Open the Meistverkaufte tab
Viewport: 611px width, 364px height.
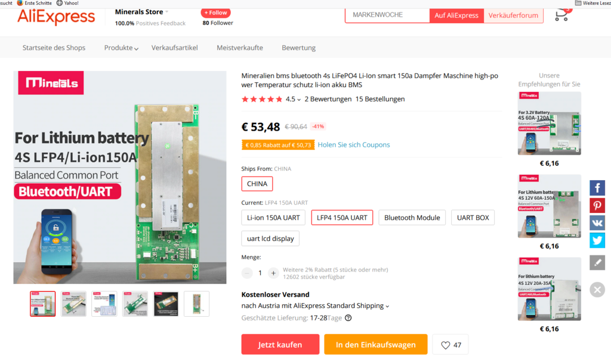(240, 48)
